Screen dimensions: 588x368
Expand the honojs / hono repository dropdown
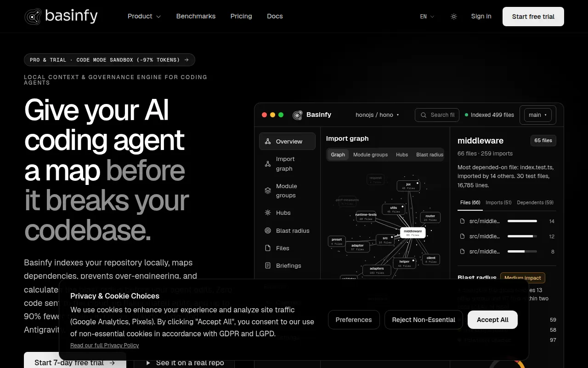pos(378,115)
